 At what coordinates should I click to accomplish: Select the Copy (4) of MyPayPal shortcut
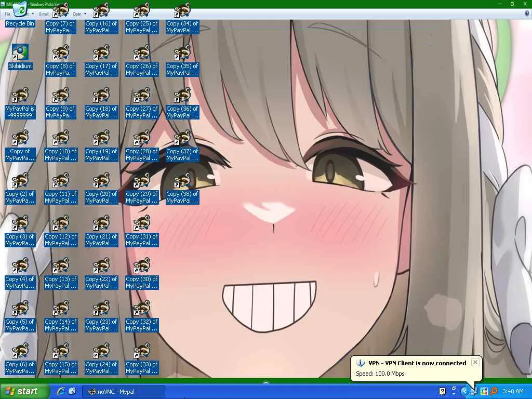pos(20,273)
